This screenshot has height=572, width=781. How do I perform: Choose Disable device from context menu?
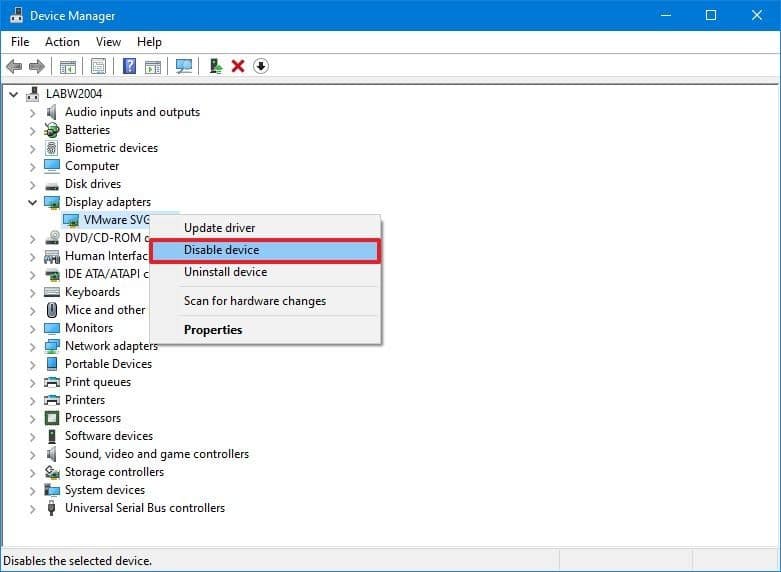(221, 250)
